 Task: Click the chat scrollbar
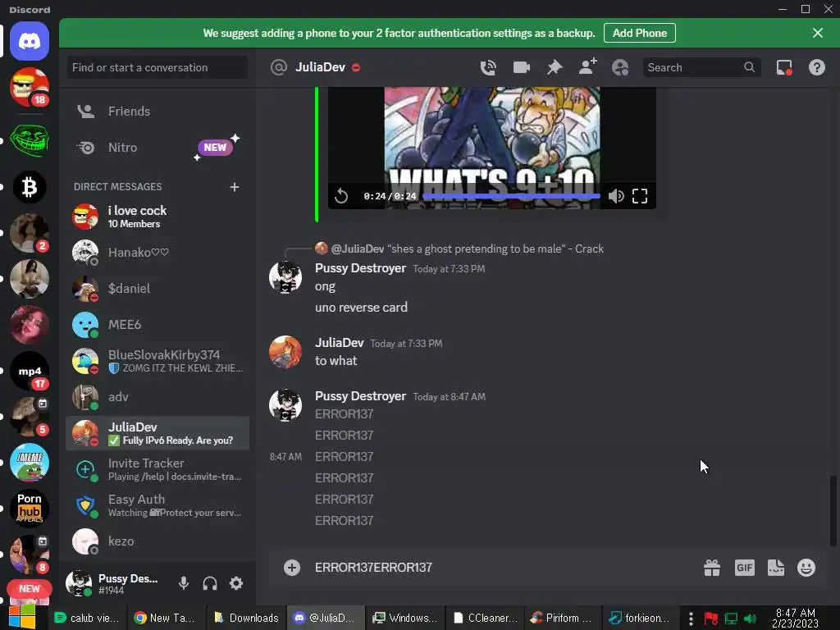[x=833, y=510]
